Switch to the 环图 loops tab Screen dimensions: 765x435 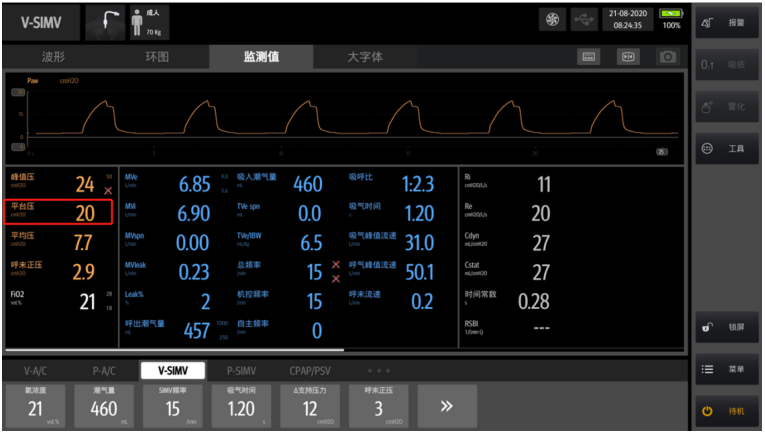pos(157,57)
